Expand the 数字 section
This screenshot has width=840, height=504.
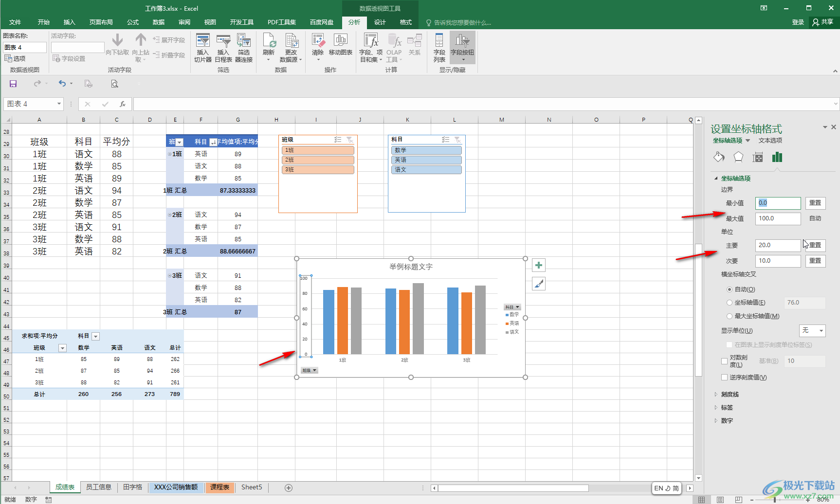tap(727, 421)
